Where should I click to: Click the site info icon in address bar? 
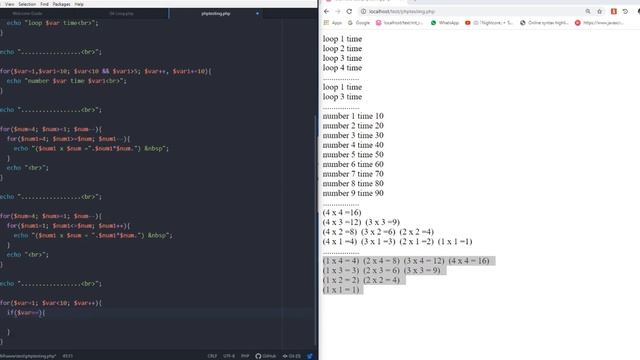(363, 11)
